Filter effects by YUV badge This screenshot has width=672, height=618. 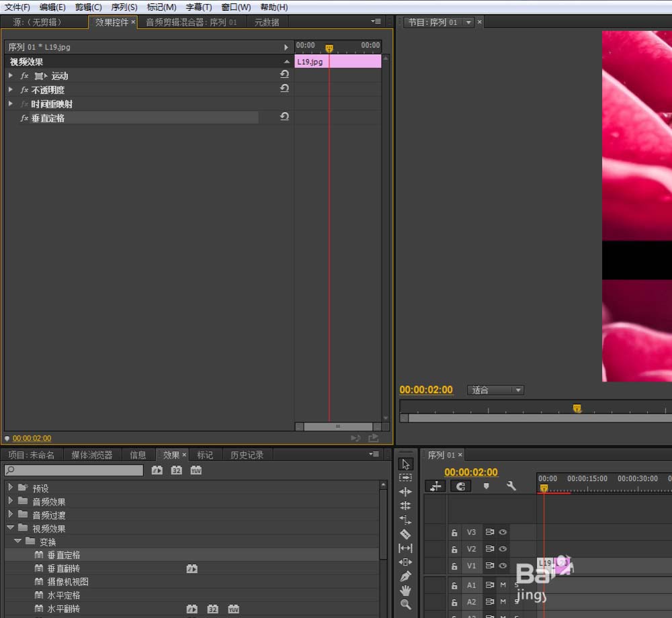[196, 470]
